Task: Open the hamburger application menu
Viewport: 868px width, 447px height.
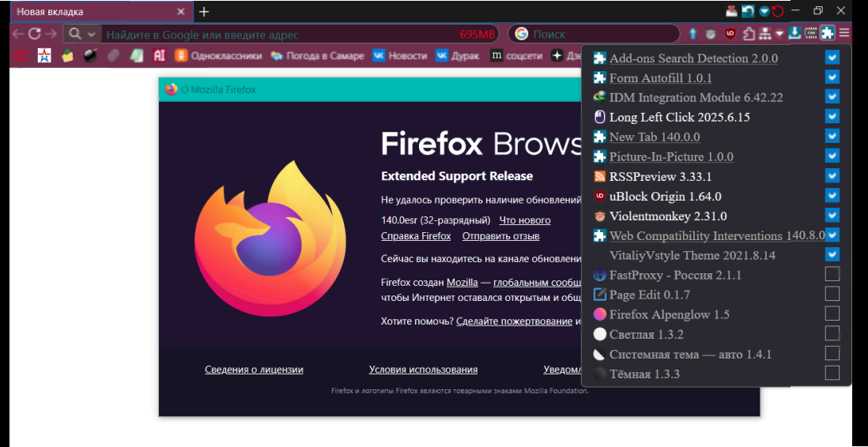Action: (x=844, y=33)
